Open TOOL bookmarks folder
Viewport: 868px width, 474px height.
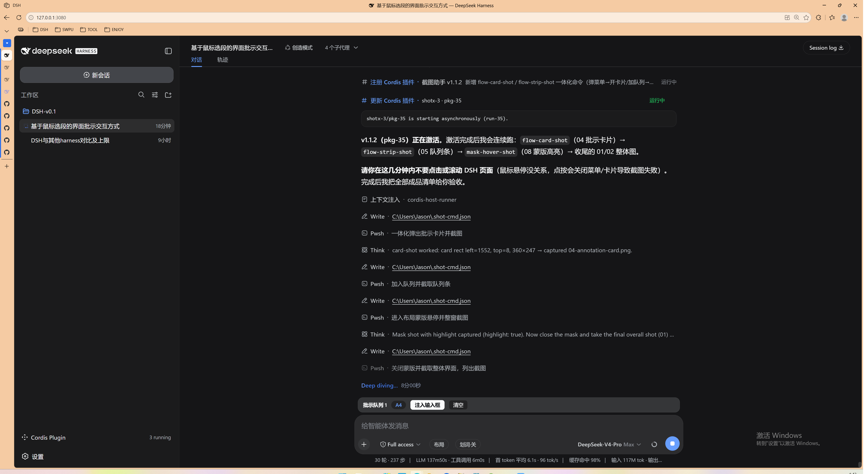(89, 30)
